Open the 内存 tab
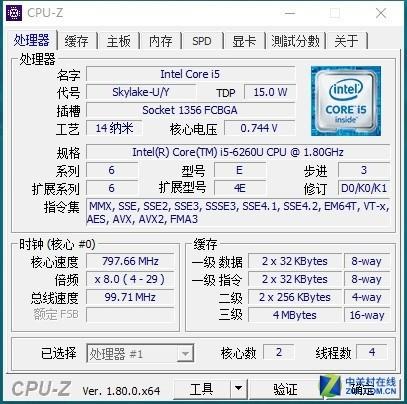 click(x=160, y=41)
